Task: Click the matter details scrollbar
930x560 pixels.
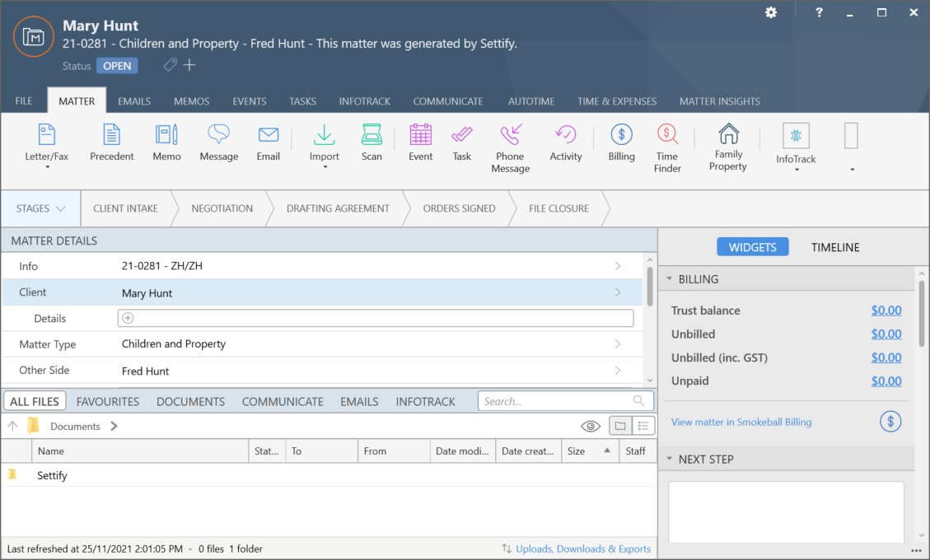Action: click(650, 287)
